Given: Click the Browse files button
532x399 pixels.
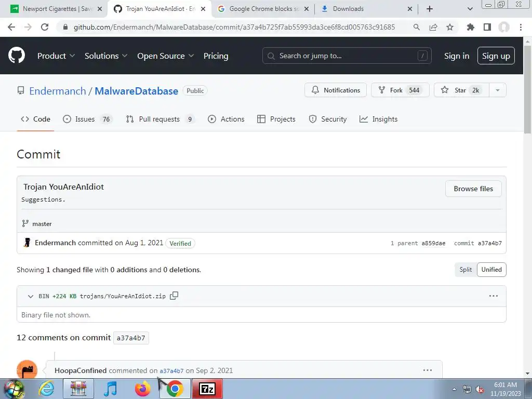Looking at the screenshot, I should (x=473, y=189).
